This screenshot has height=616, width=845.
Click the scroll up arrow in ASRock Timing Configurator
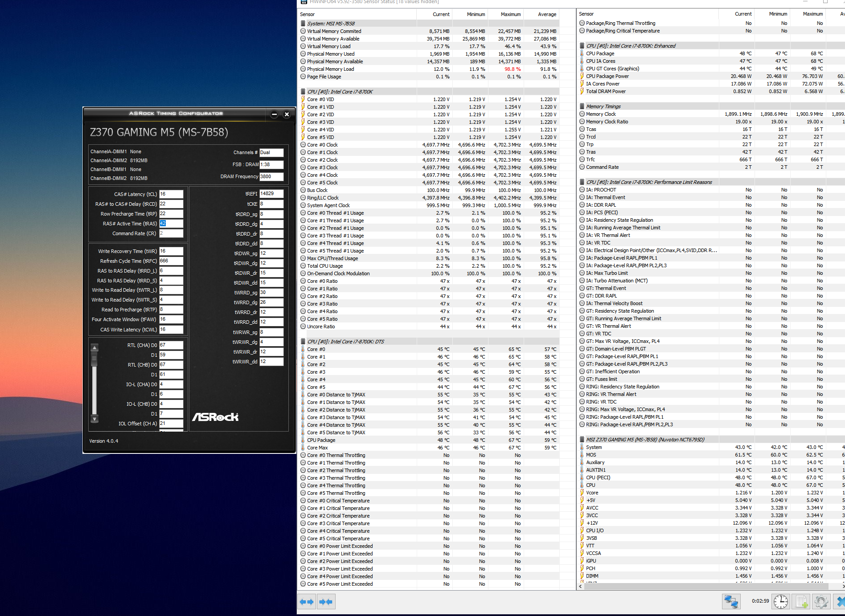click(x=94, y=347)
